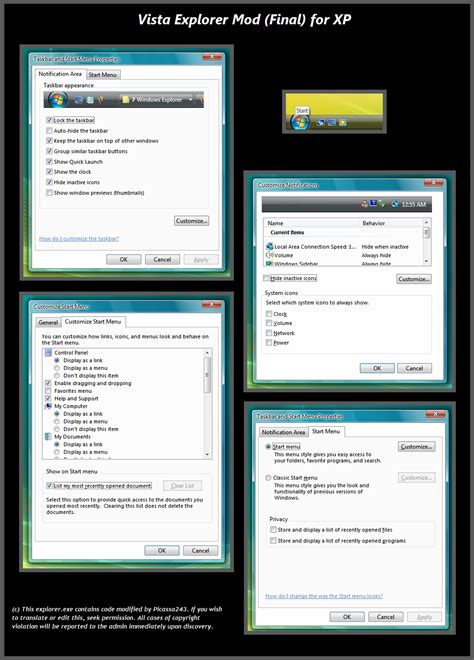Open the Always hide behavior for the Volume row
The image size is (474, 660).
tap(376, 255)
